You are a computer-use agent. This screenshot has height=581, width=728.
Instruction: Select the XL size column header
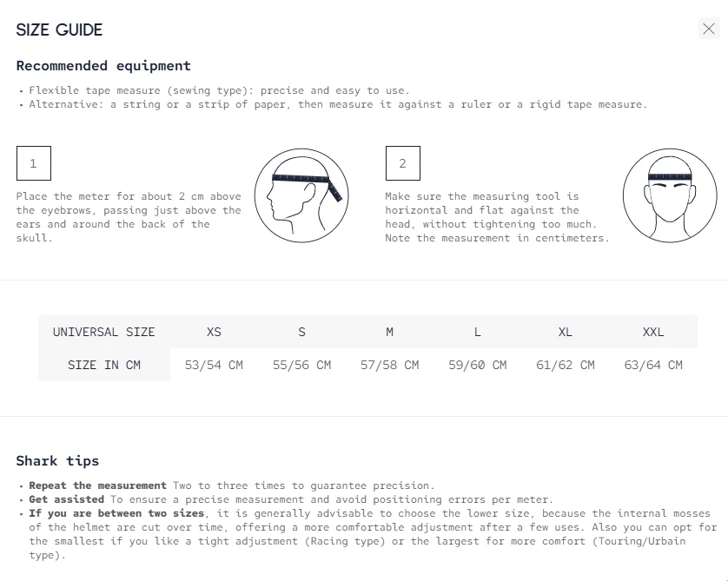pyautogui.click(x=566, y=332)
